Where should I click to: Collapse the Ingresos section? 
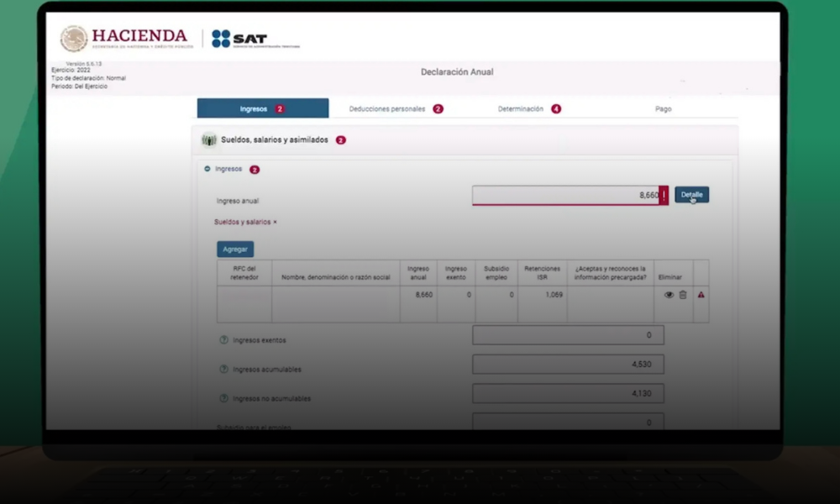(207, 169)
